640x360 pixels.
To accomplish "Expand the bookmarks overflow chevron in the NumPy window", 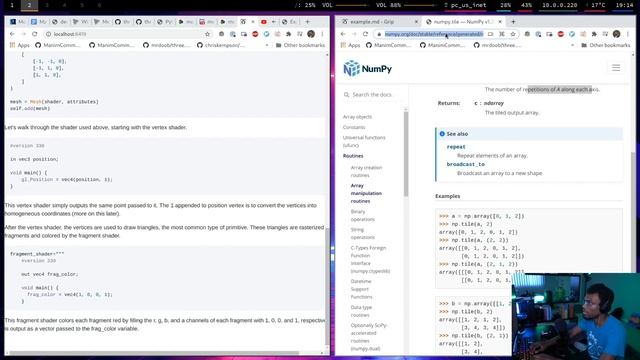I will (572, 45).
